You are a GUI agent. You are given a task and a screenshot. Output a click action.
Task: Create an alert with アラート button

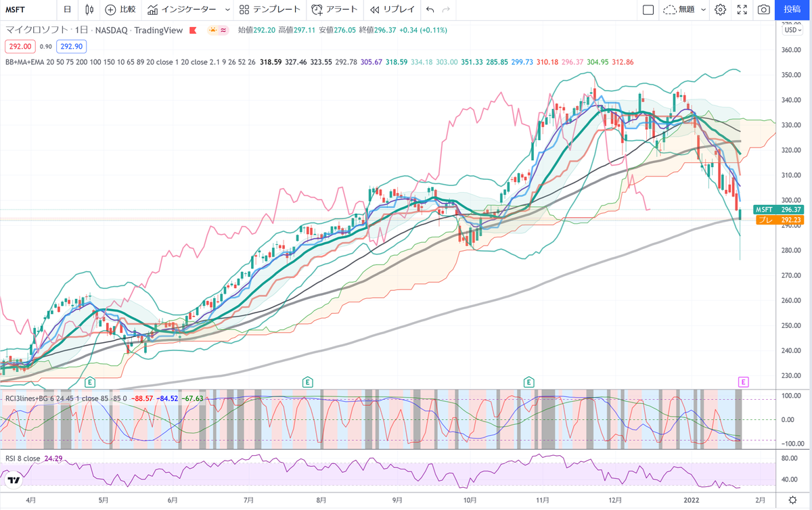click(x=334, y=9)
